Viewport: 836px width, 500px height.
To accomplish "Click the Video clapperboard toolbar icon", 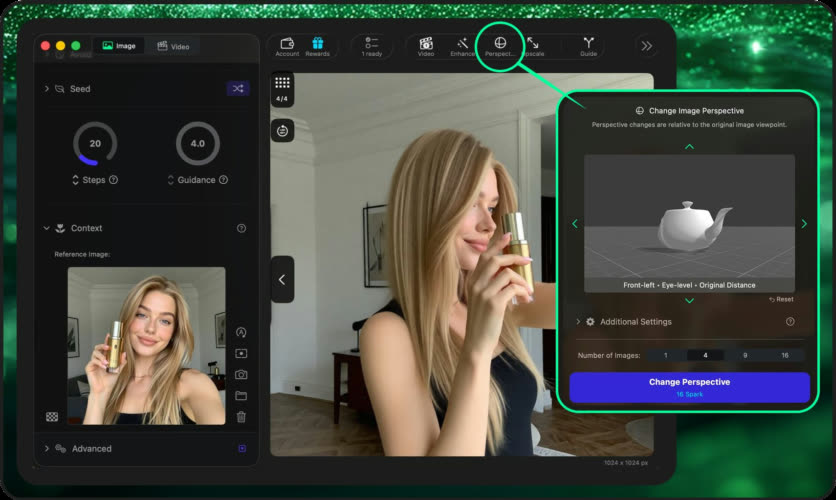I will click(426, 46).
